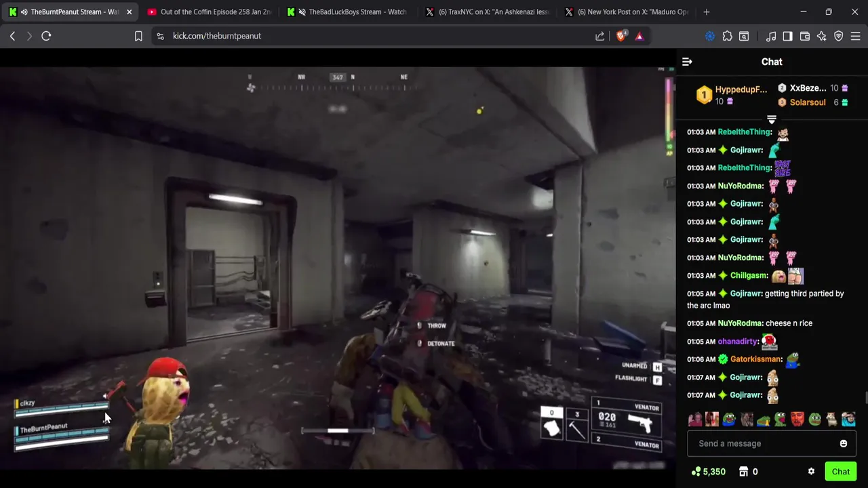The width and height of the screenshot is (868, 488).
Task: Insert the red-faced man quick emote
Action: click(797, 420)
